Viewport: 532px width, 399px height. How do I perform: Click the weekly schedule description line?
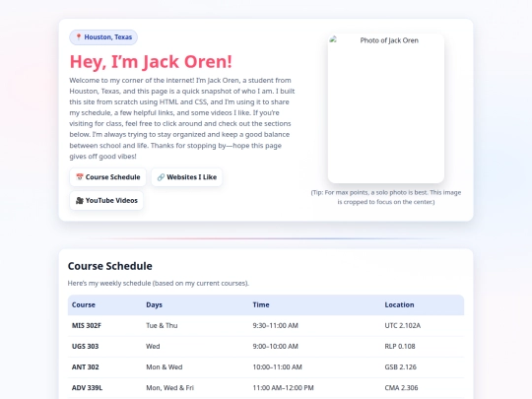158,284
